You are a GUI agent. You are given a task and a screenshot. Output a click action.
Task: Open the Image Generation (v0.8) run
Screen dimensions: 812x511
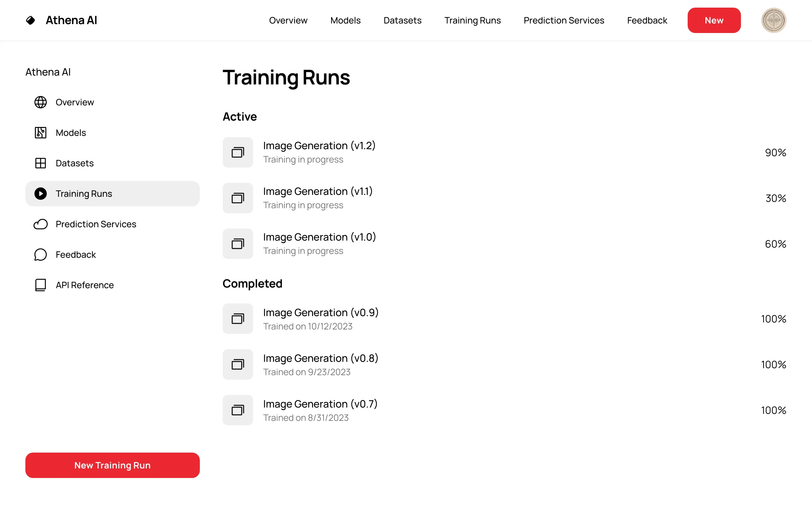(x=504, y=364)
